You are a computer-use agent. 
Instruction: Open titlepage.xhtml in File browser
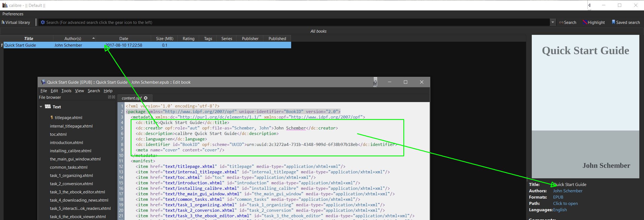[68, 118]
